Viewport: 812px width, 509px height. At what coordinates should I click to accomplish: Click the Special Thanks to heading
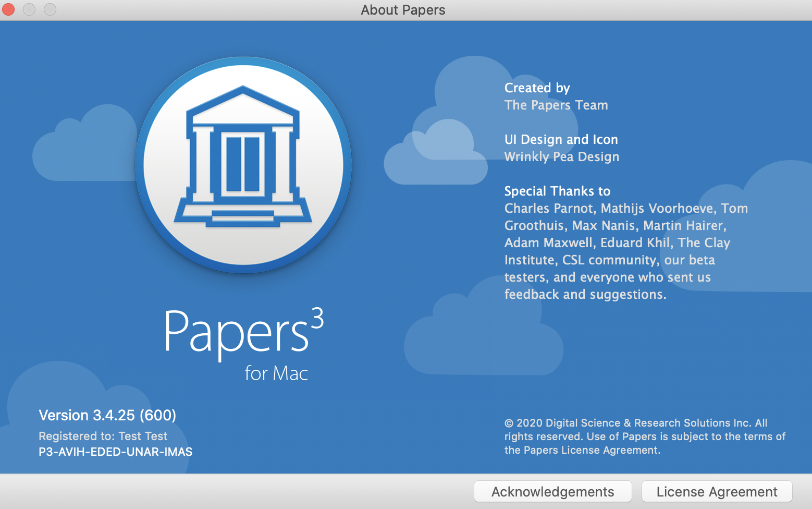point(557,191)
